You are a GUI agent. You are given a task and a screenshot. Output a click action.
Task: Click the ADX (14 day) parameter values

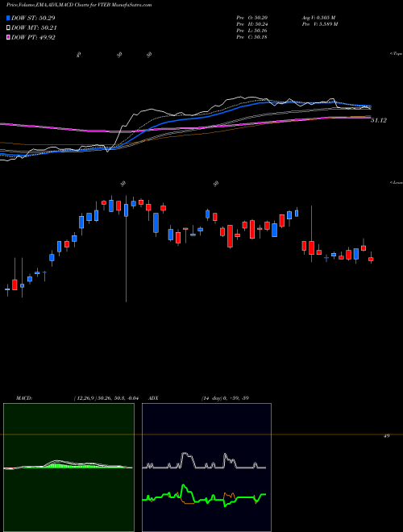(225, 398)
